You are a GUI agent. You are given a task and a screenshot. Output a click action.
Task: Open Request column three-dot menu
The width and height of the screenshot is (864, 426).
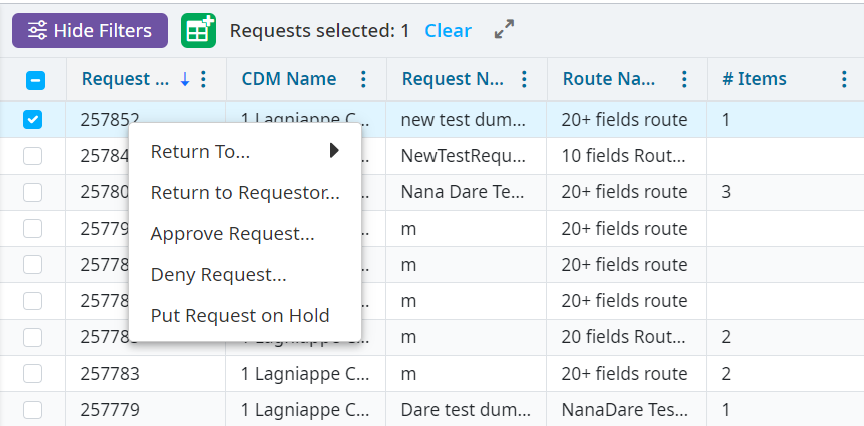pos(204,79)
